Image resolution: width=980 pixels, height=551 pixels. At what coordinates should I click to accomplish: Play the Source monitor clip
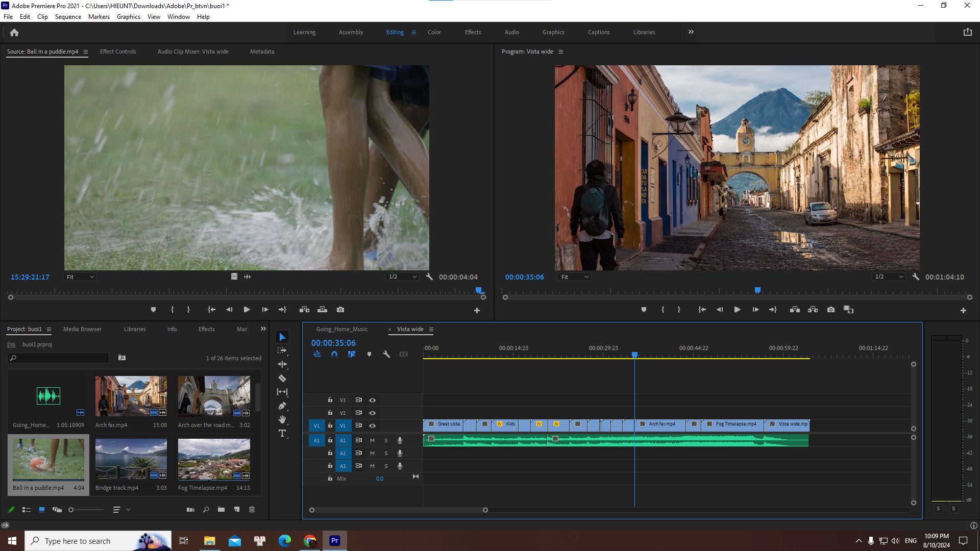tap(247, 310)
